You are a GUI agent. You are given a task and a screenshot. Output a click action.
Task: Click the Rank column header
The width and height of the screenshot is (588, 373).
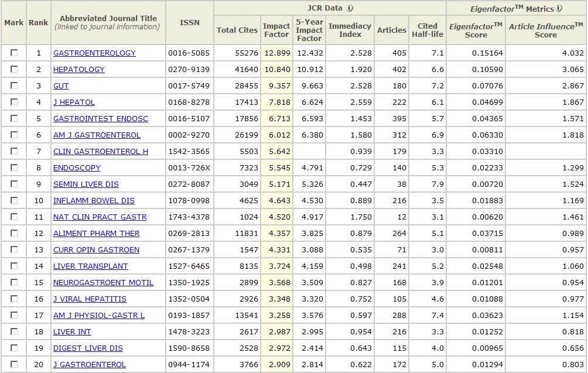(38, 22)
